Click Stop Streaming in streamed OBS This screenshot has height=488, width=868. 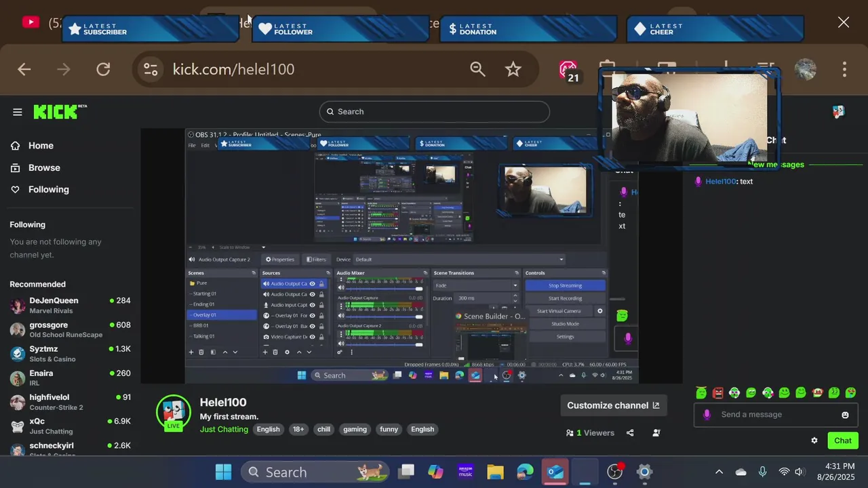[x=565, y=285]
